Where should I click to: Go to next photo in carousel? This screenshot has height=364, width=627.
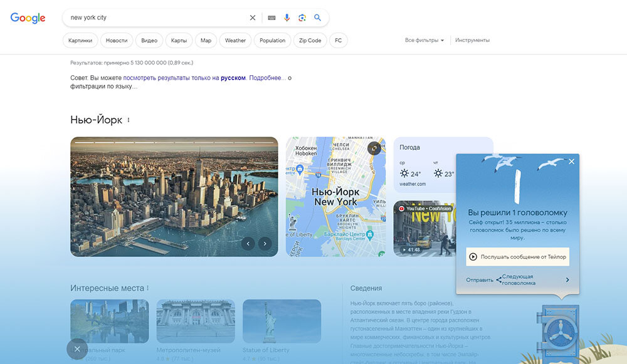point(265,243)
